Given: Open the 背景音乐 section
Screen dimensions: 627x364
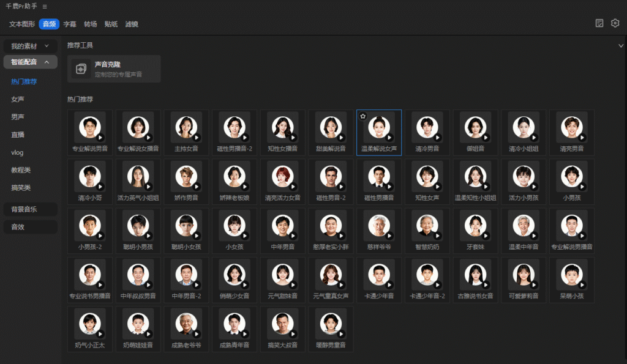Looking at the screenshot, I should coord(24,209).
